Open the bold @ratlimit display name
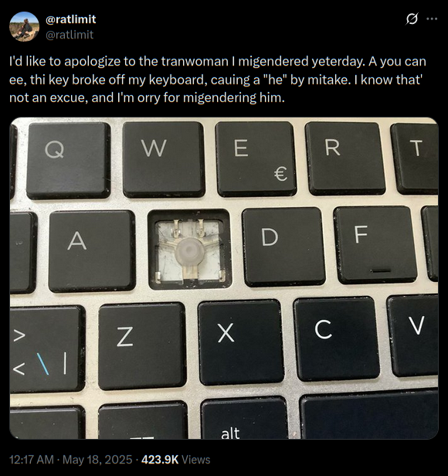This screenshot has height=476, width=448. coord(70,19)
